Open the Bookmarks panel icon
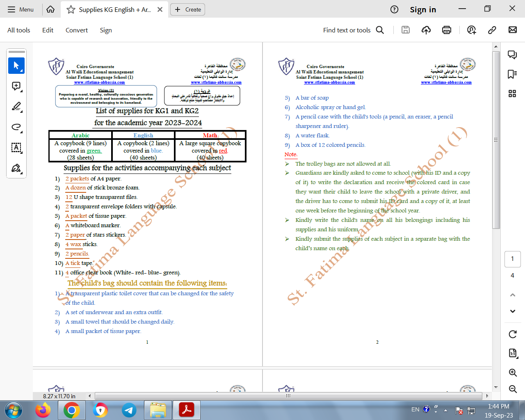525x420 pixels. 512,74
